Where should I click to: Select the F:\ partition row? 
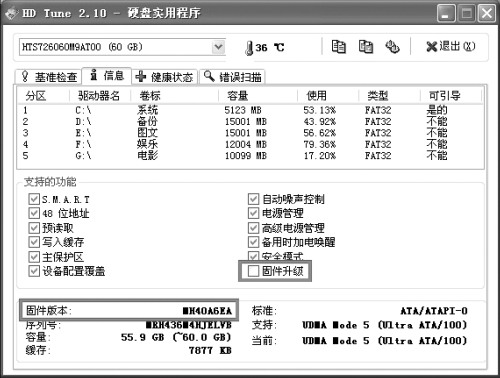[x=250, y=144]
